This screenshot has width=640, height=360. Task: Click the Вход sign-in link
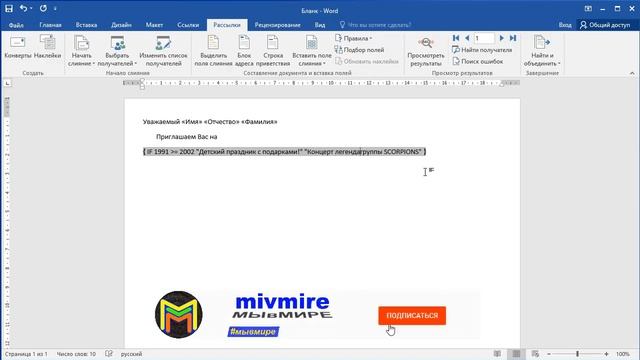565,25
